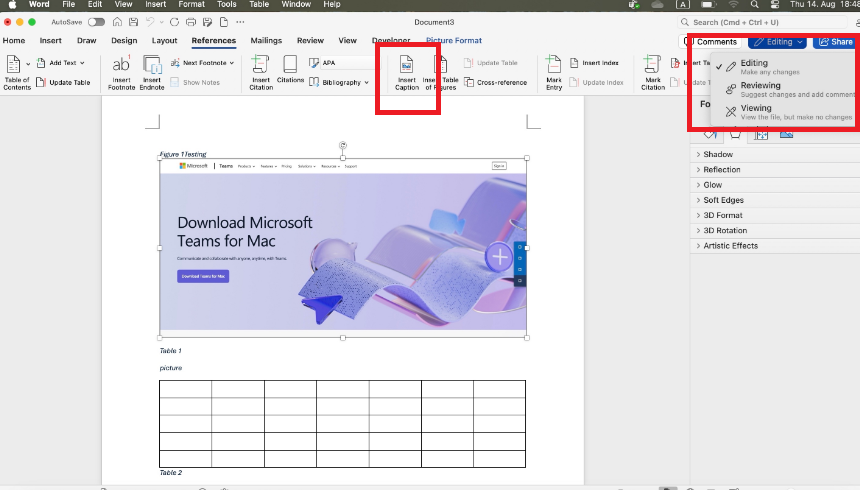Expand the Glow section

tap(712, 185)
